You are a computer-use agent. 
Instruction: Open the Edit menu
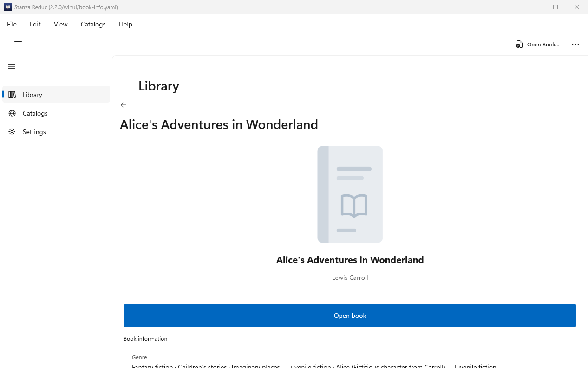pos(35,24)
